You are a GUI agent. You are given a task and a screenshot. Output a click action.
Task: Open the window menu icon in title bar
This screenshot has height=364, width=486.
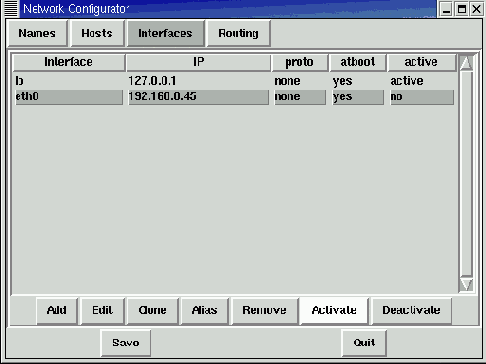click(x=10, y=8)
